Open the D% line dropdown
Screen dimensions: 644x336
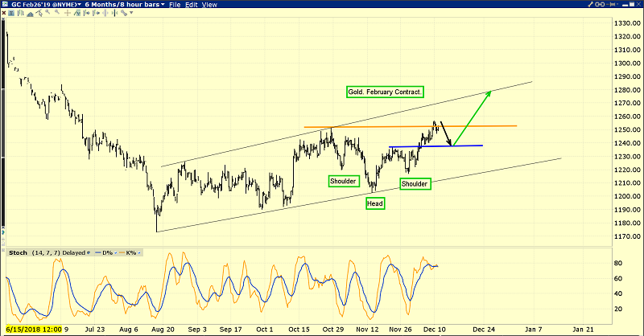pos(116,252)
